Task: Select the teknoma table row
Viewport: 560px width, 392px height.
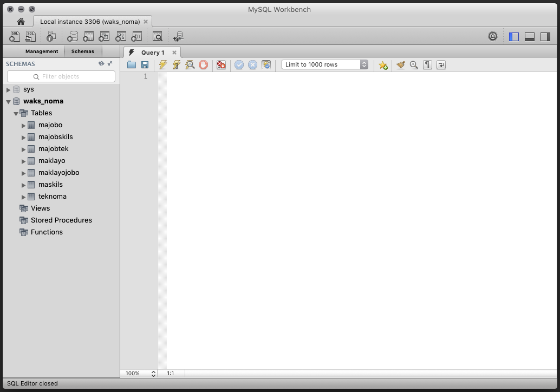Action: click(x=61, y=197)
